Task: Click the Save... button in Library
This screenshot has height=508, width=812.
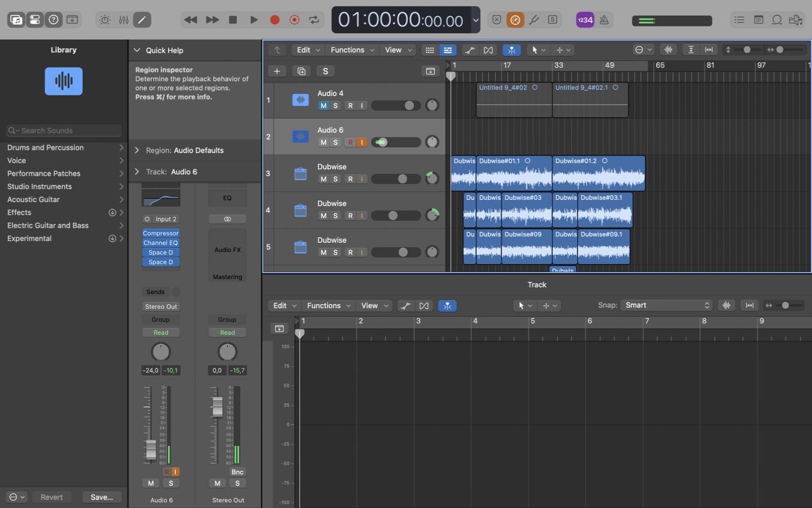Action: 101,497
